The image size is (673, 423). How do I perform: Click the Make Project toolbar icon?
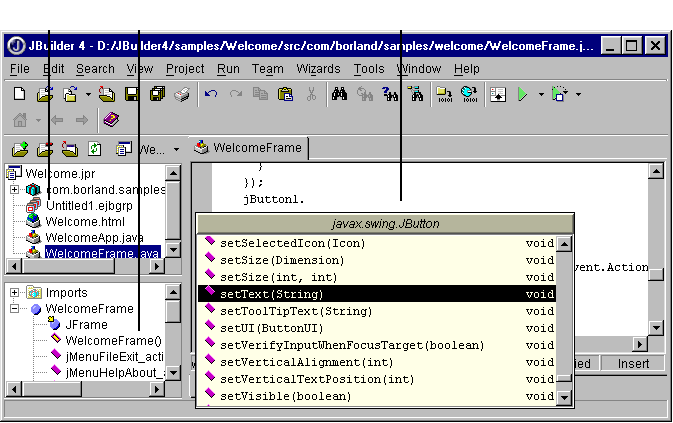pyautogui.click(x=444, y=94)
